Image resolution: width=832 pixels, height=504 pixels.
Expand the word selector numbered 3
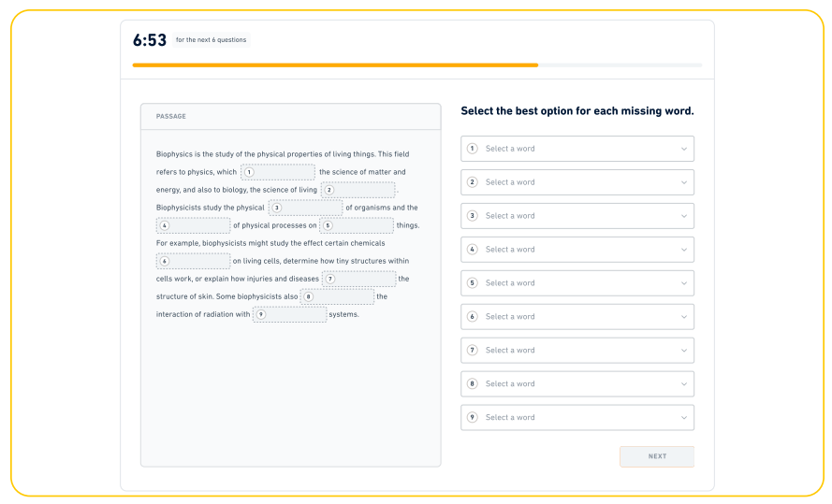(x=577, y=216)
